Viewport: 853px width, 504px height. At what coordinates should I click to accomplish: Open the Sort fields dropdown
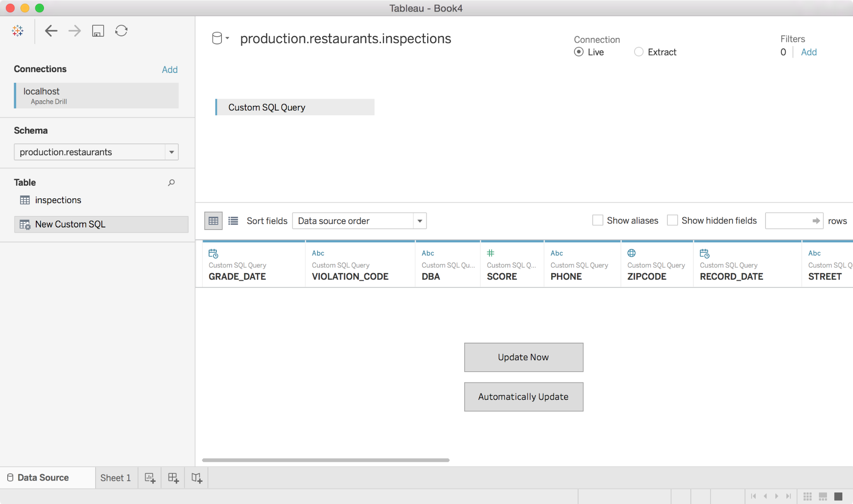pyautogui.click(x=419, y=221)
